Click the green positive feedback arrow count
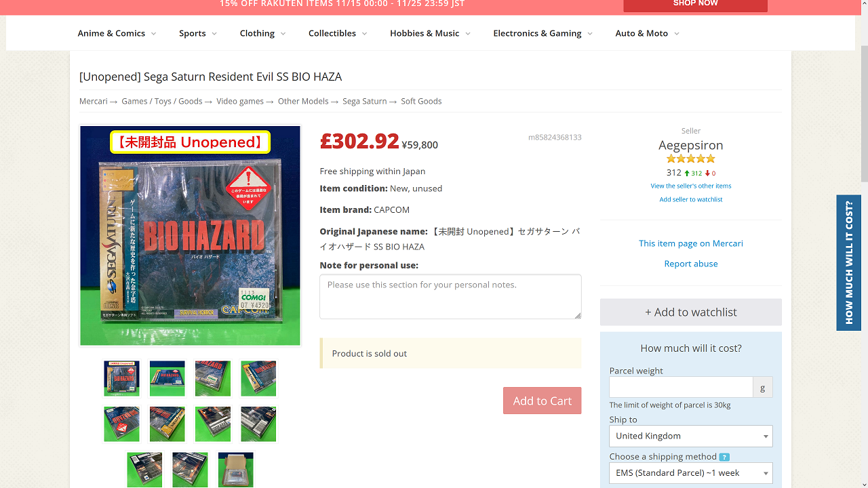Image resolution: width=868 pixels, height=488 pixels. (693, 174)
